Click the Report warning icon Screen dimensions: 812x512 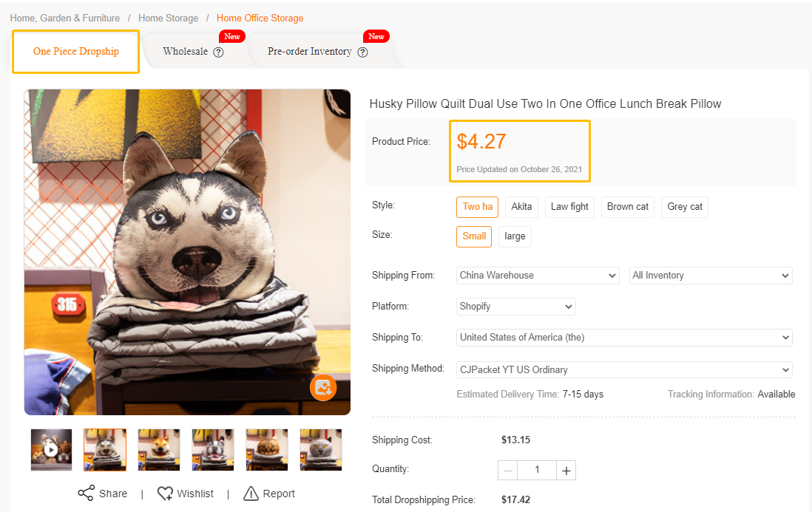coord(251,494)
